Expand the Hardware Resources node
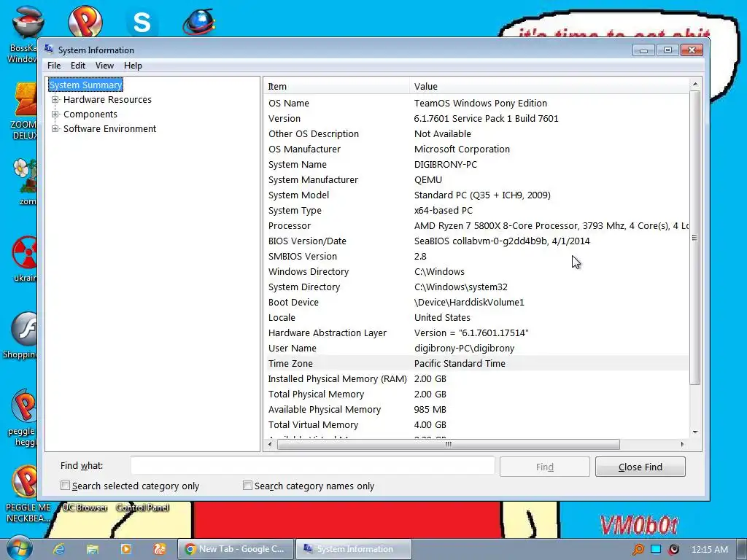Screen dimensions: 747x560 point(55,99)
